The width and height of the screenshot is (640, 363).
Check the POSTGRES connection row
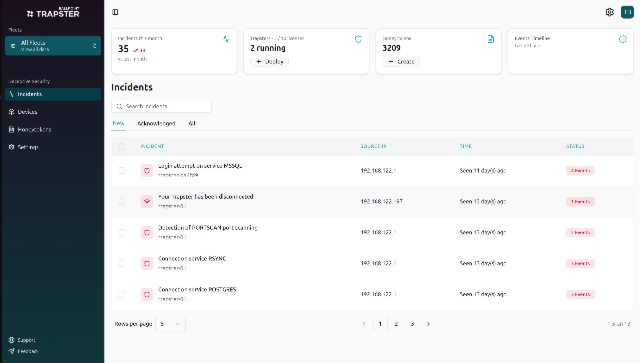(x=121, y=294)
